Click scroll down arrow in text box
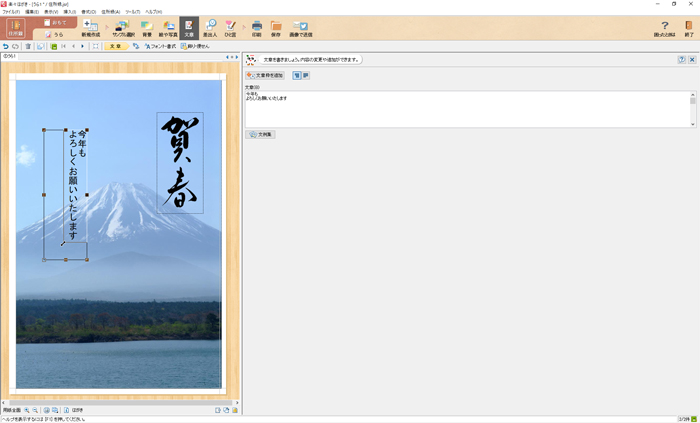Screen dimensions: 700x423 point(692,124)
